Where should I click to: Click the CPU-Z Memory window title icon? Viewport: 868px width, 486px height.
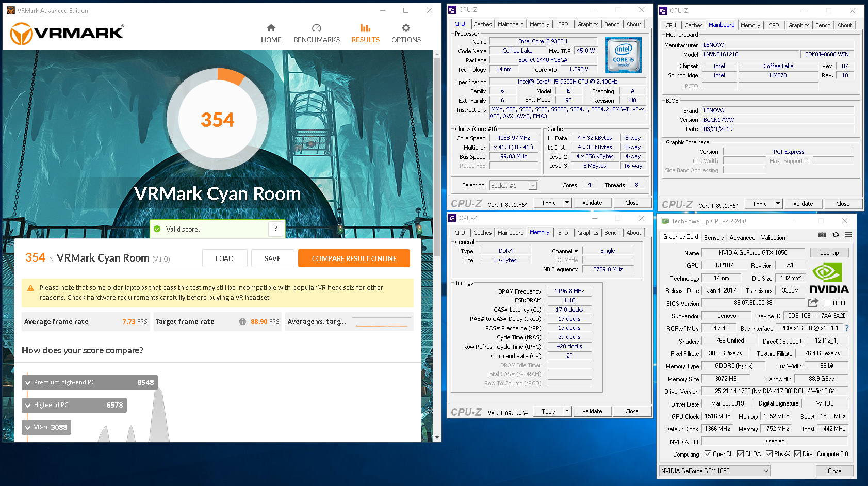tap(452, 218)
